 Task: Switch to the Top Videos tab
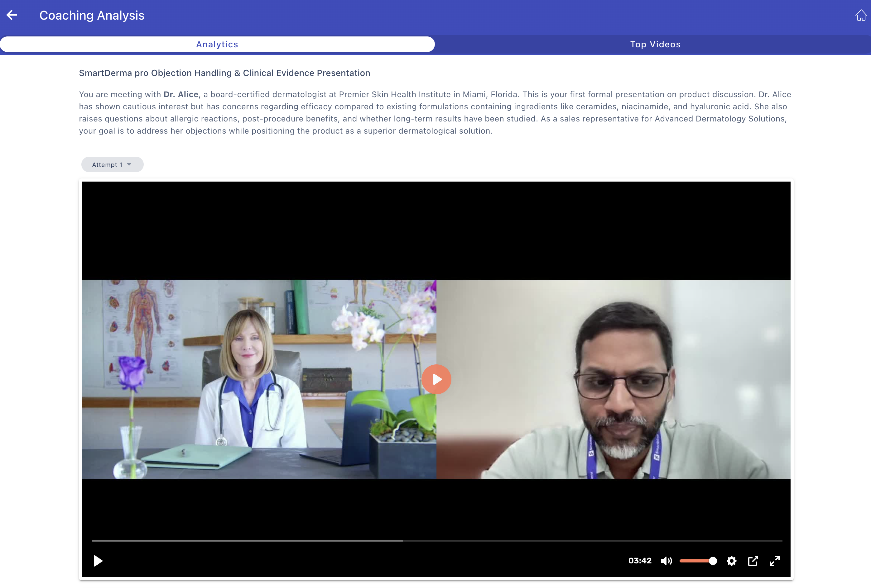655,44
